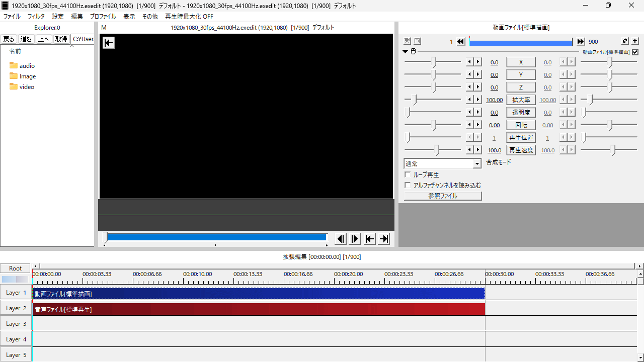This screenshot has height=362, width=644.
Task: Toggle the ループ再生 checkbox
Action: point(408,175)
